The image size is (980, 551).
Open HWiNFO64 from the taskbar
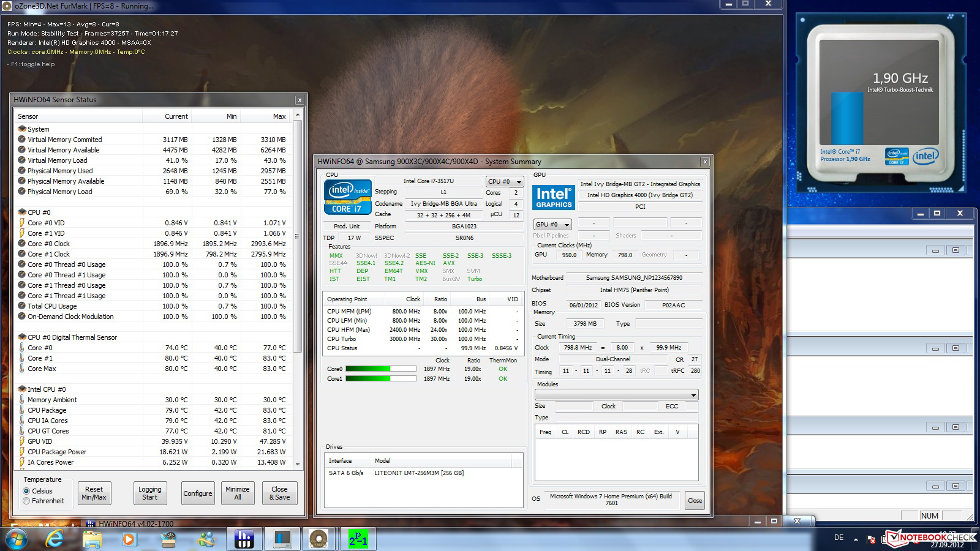(244, 539)
